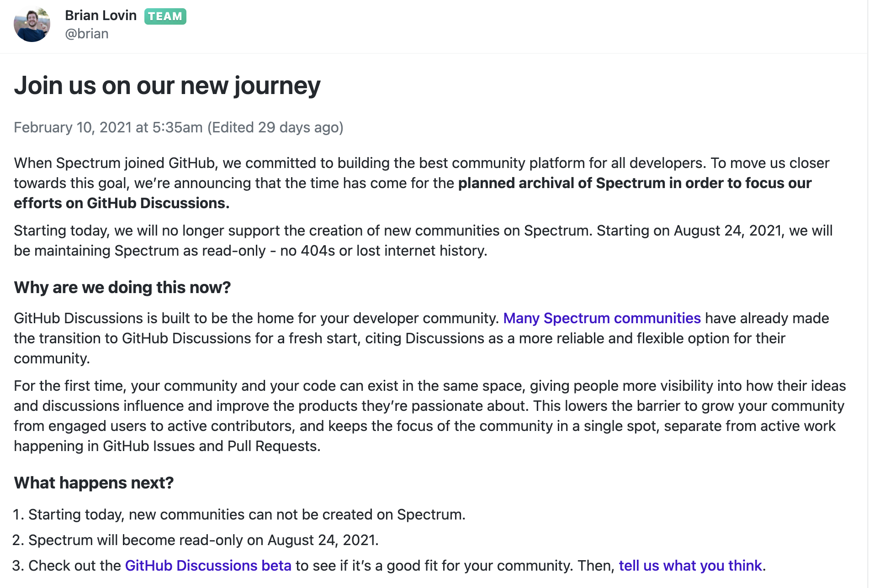869x588 pixels.
Task: Open the 'GitHub Discussions beta' link
Action: pos(208,566)
